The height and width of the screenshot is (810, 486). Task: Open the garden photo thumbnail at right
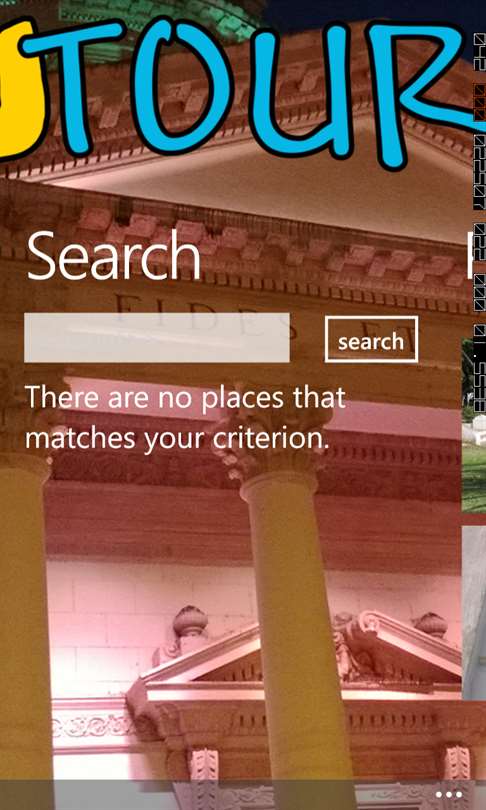click(474, 425)
